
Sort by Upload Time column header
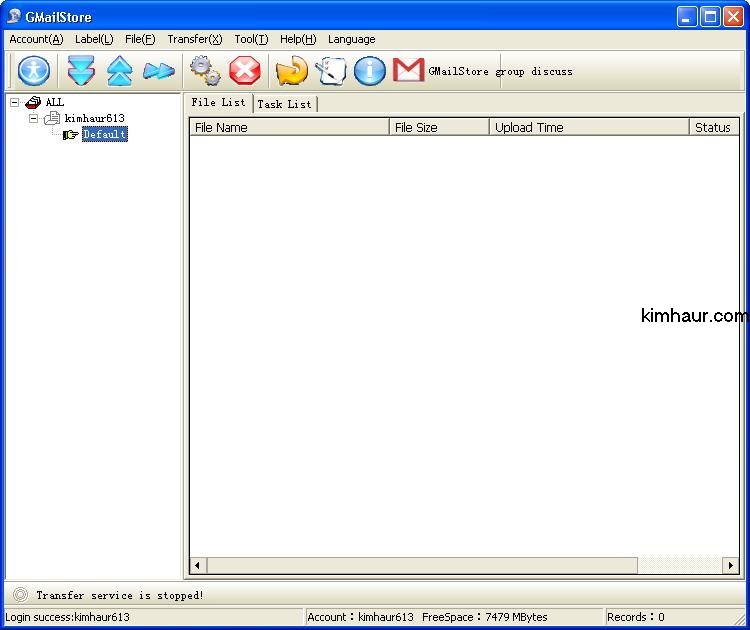click(x=588, y=127)
